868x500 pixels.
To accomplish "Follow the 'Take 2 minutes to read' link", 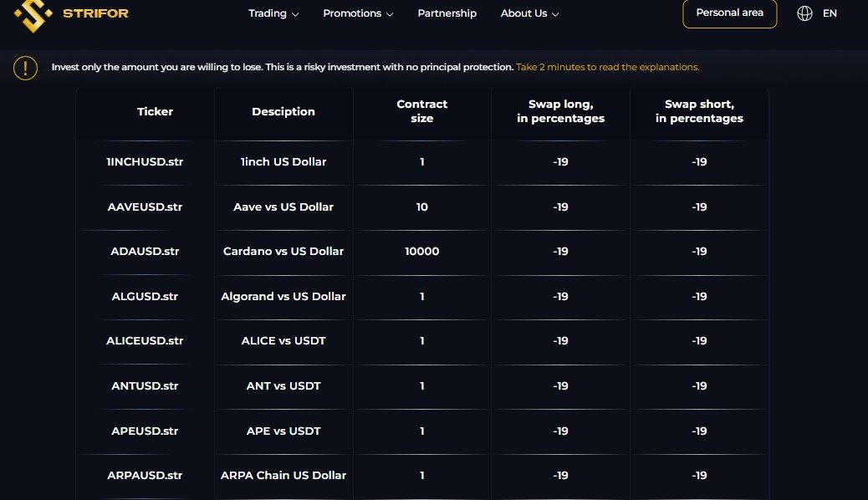I will (x=607, y=67).
